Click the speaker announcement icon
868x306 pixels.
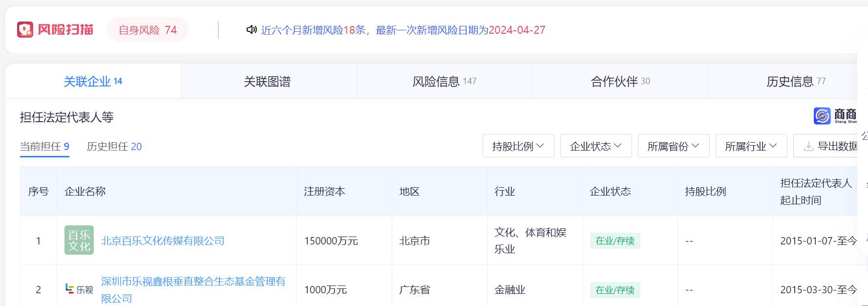252,30
